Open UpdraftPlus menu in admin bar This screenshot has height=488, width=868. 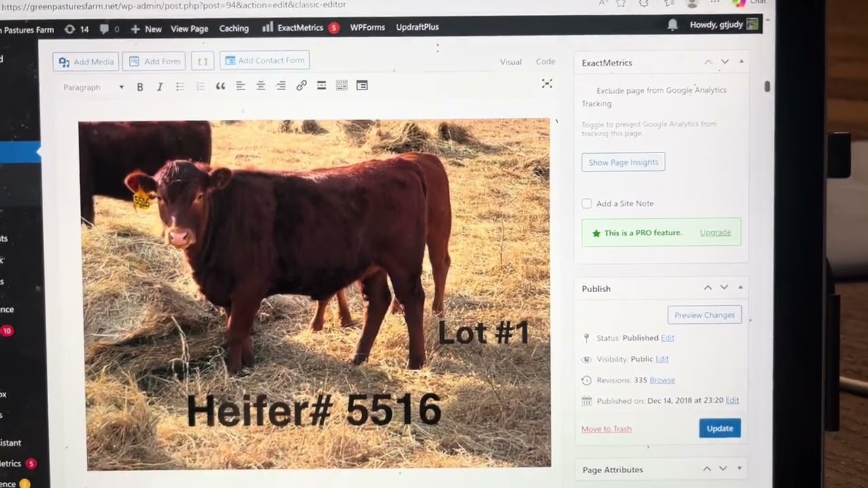(x=417, y=27)
